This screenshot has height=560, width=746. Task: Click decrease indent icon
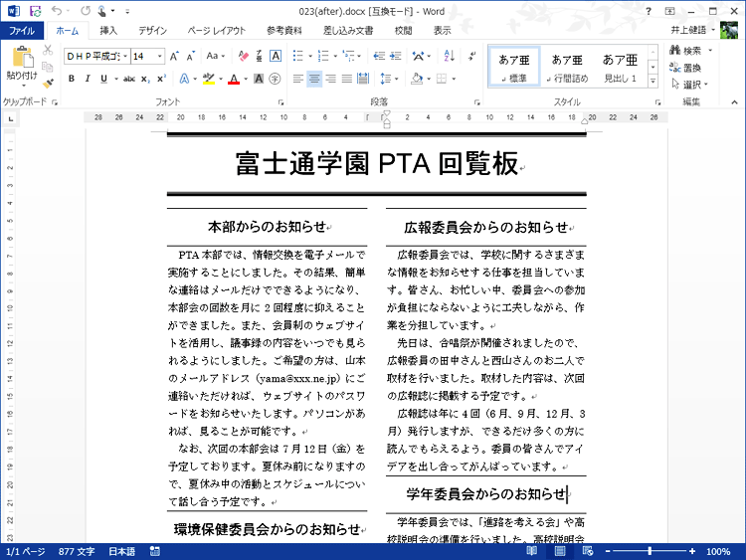click(379, 56)
